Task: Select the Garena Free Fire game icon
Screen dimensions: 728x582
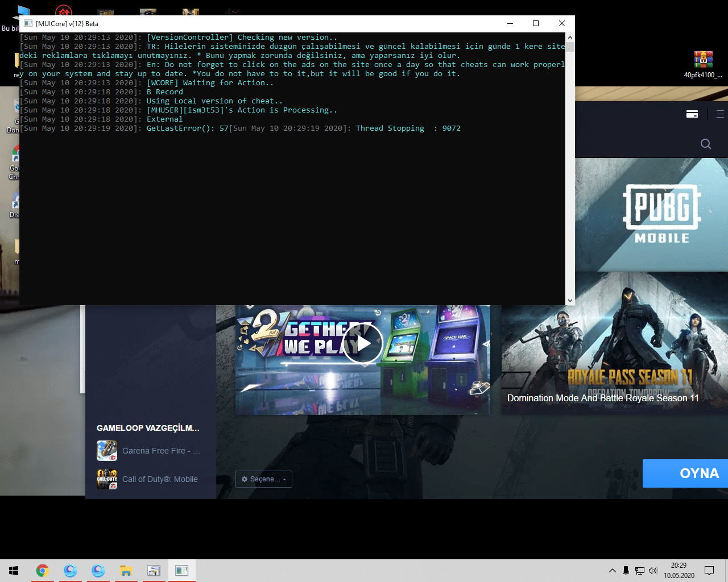Action: tap(107, 451)
